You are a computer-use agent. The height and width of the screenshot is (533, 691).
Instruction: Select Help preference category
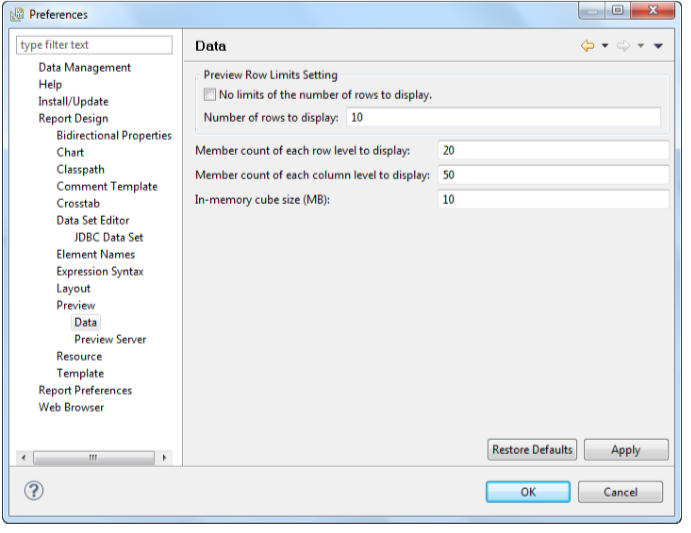pyautogui.click(x=50, y=84)
